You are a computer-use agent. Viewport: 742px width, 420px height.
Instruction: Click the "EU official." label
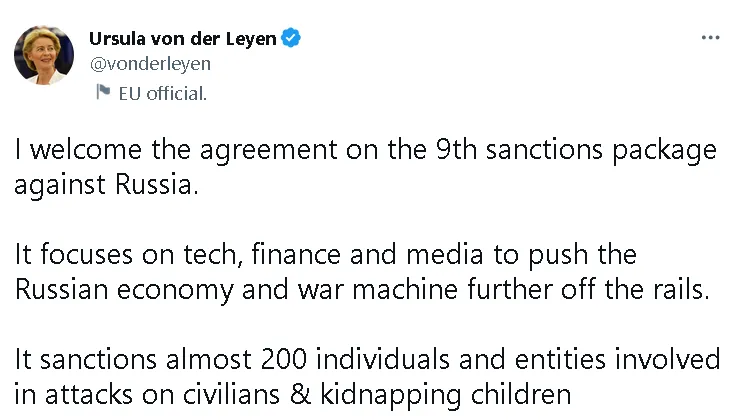point(162,93)
